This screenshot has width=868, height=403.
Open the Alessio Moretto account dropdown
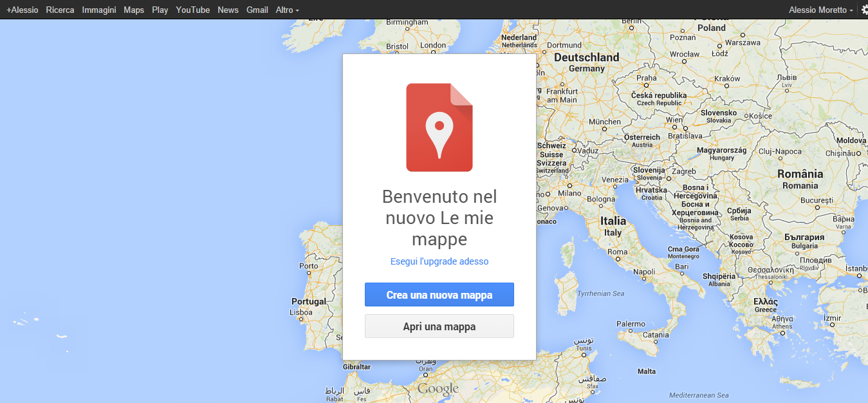tap(821, 10)
